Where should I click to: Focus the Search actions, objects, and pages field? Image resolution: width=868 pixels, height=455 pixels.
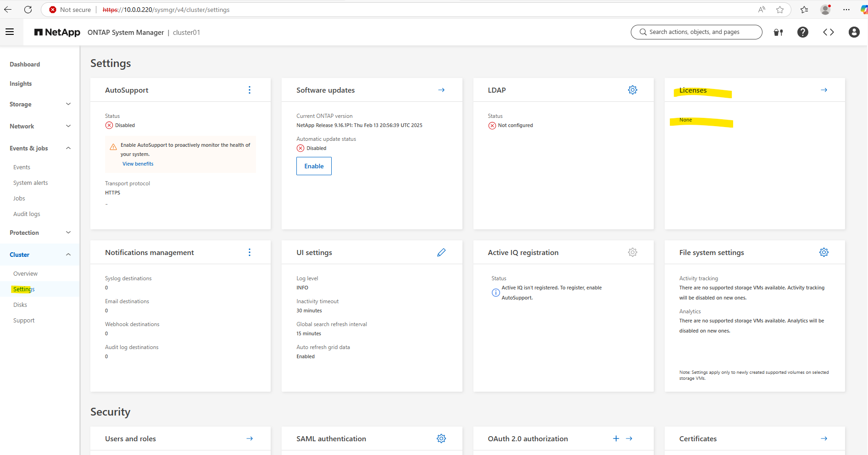click(x=696, y=32)
